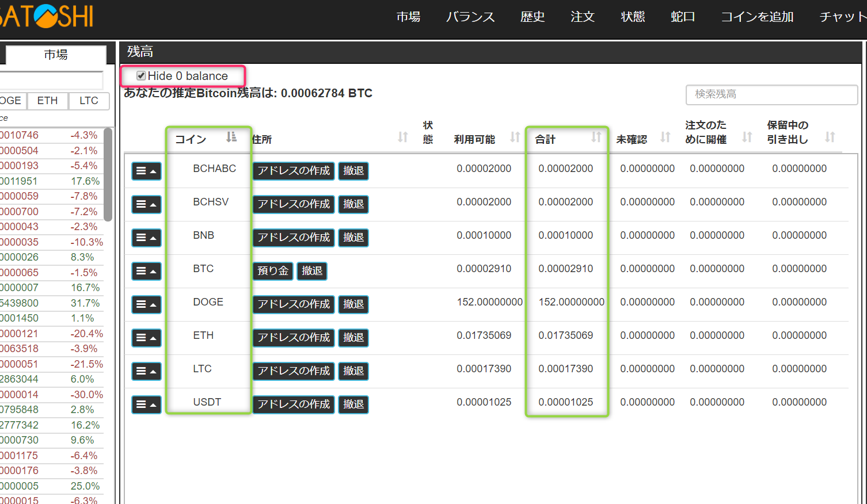Select the market row showing -30.0%
867x504 pixels.
coord(52,395)
